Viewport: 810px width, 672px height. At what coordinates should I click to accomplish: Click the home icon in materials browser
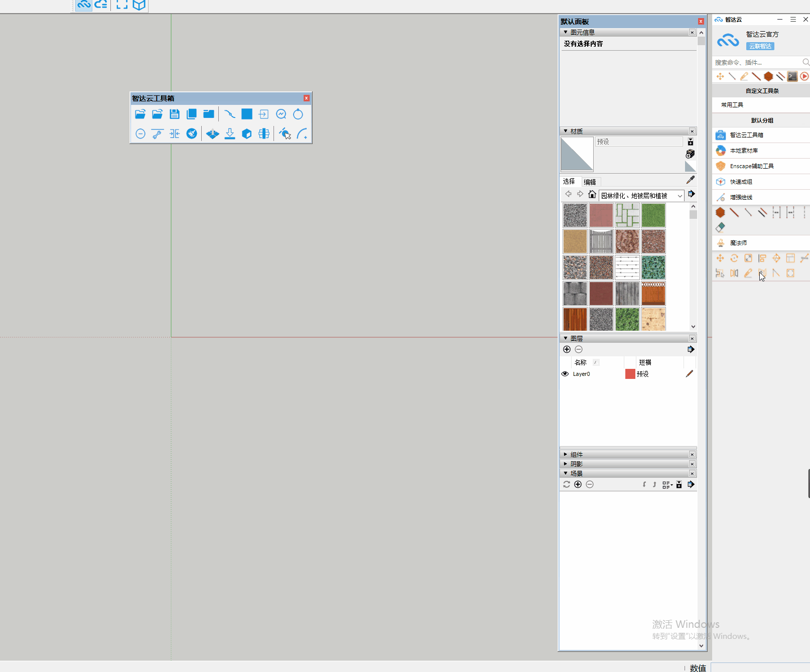tap(592, 195)
